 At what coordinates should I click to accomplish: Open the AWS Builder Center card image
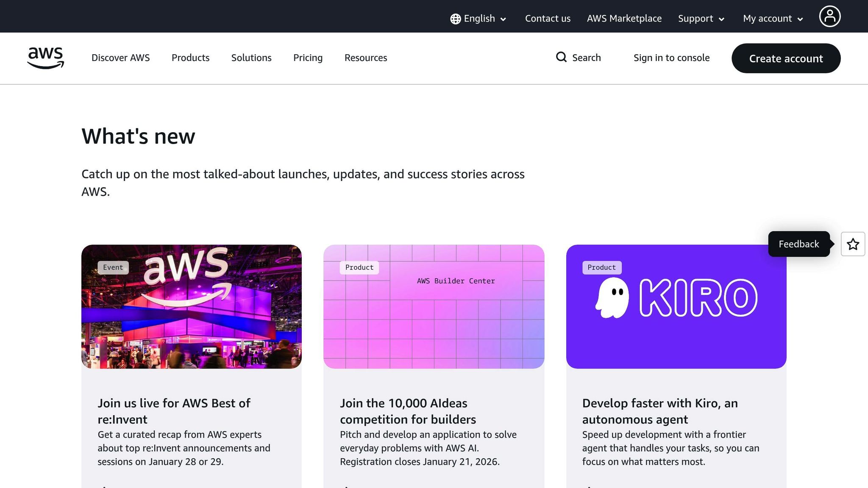point(434,307)
